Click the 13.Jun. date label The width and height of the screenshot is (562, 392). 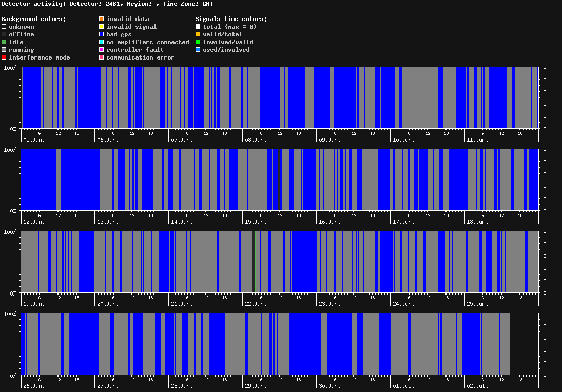(108, 222)
